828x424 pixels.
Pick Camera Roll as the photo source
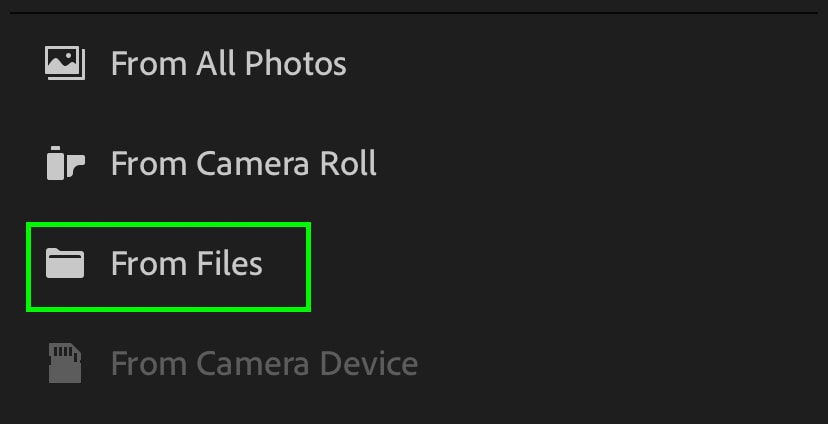pyautogui.click(x=243, y=163)
